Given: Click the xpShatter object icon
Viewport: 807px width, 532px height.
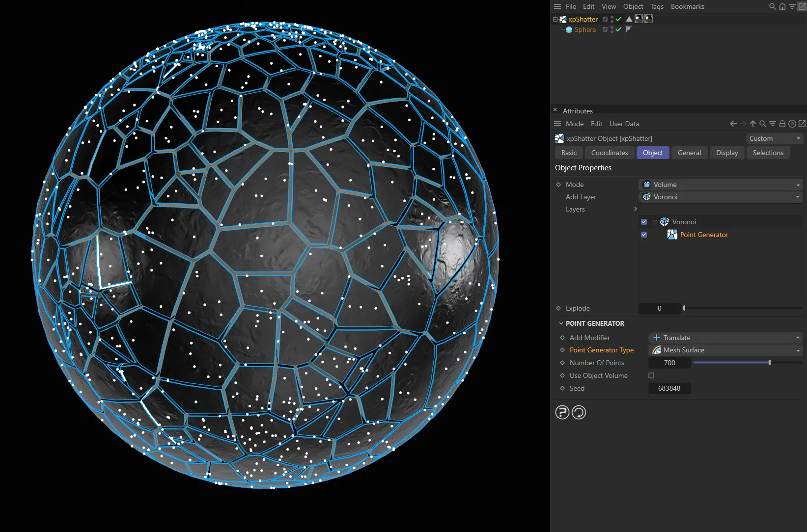Looking at the screenshot, I should [x=563, y=19].
